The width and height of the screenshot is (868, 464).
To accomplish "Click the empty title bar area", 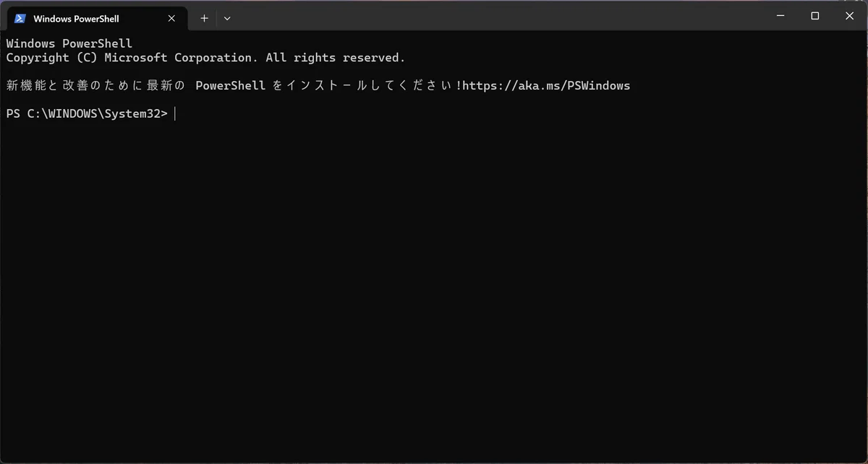I will [499, 16].
